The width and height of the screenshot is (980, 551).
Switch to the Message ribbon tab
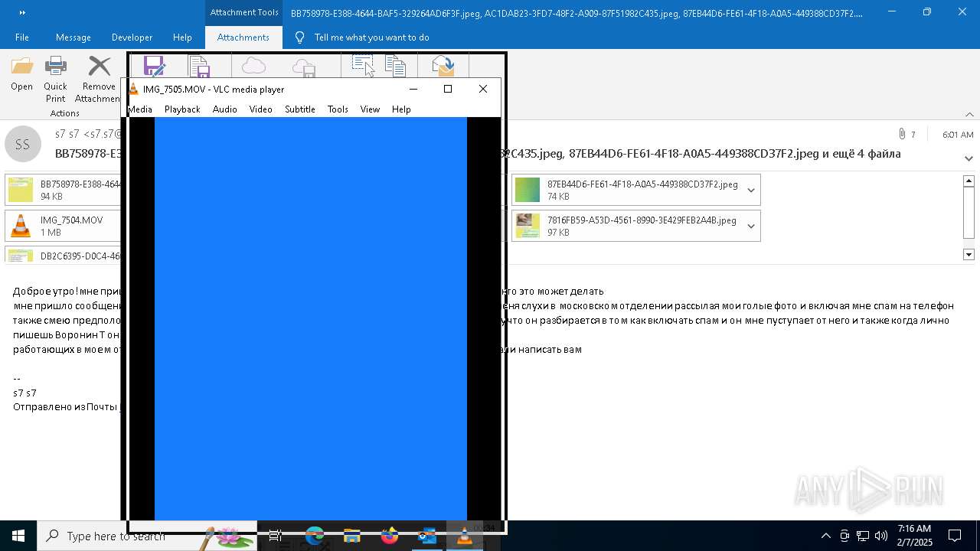click(x=73, y=37)
